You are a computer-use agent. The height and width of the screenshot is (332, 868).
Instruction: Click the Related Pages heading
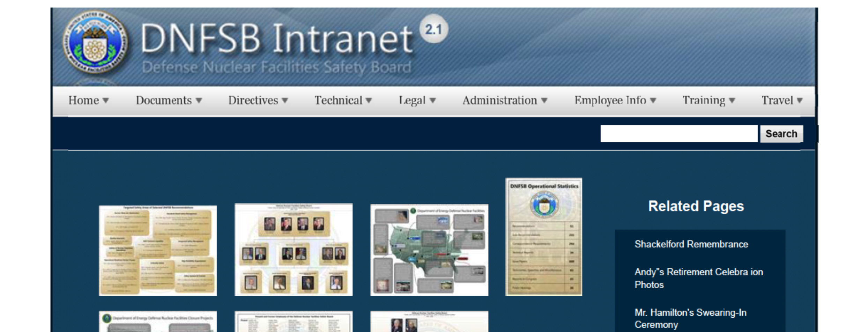click(x=696, y=206)
